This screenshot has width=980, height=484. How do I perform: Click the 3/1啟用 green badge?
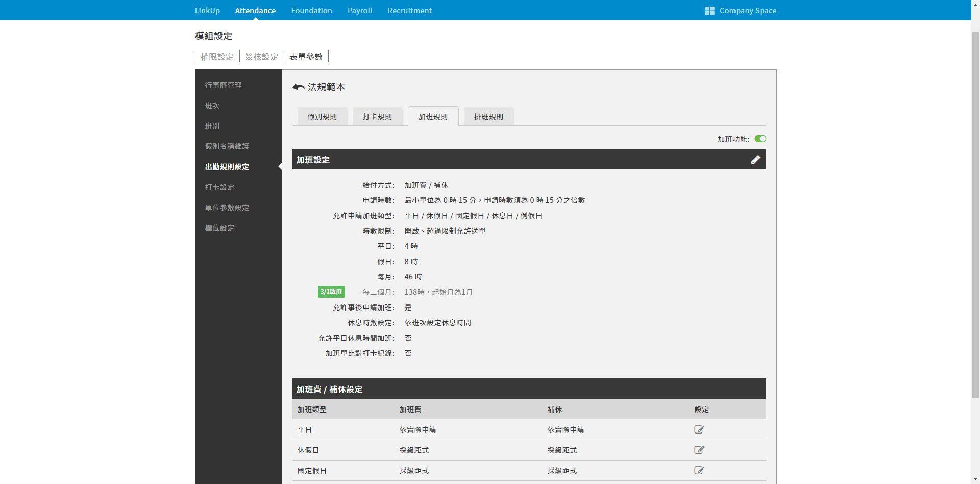[x=331, y=292]
